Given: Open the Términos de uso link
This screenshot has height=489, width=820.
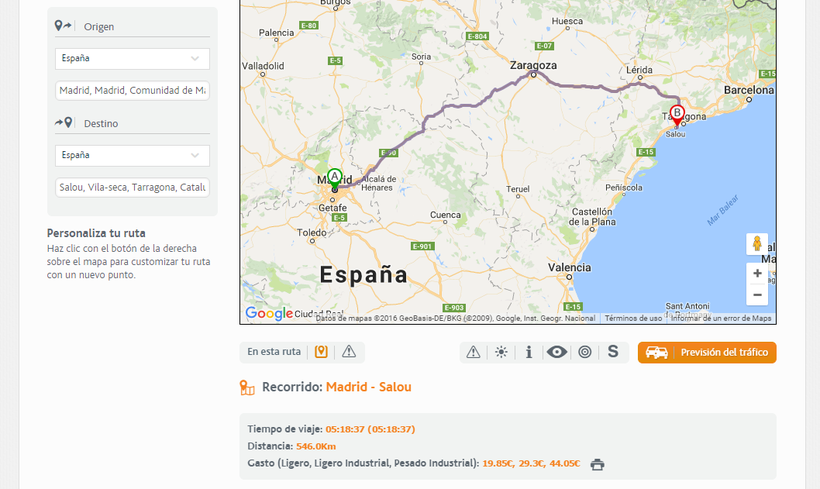Looking at the screenshot, I should coord(635,319).
